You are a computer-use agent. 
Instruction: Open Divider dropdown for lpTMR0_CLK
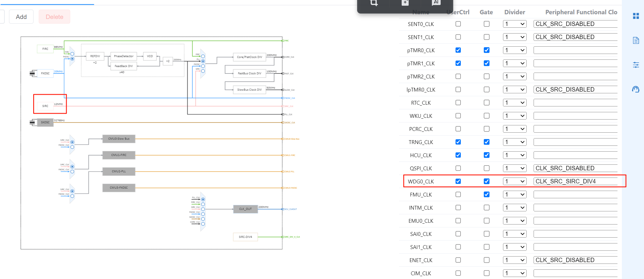(515, 90)
